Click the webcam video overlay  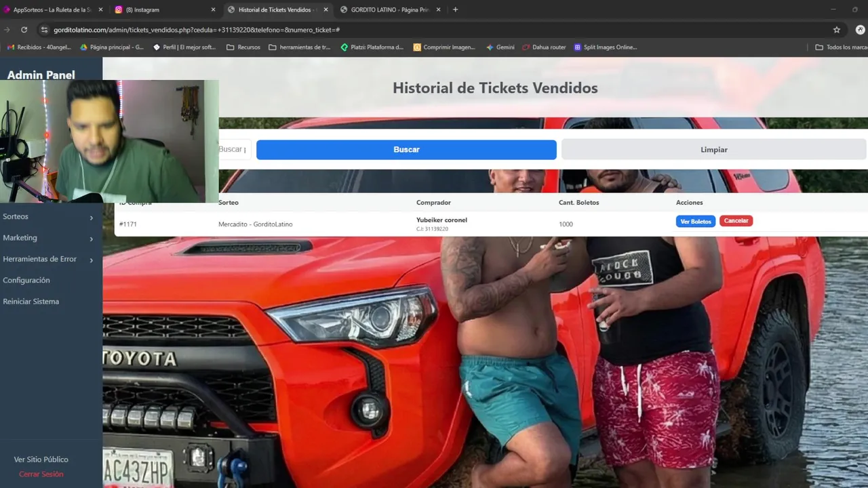[109, 141]
